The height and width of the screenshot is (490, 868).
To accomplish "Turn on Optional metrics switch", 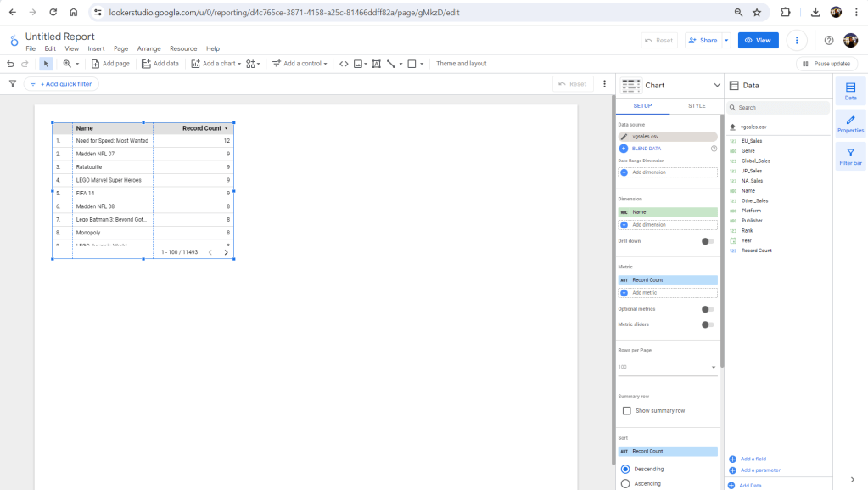I will coord(708,309).
